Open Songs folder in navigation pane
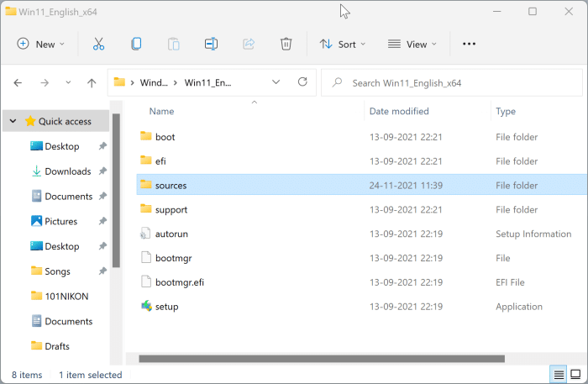Screen dimensions: 588x384 tap(57, 271)
